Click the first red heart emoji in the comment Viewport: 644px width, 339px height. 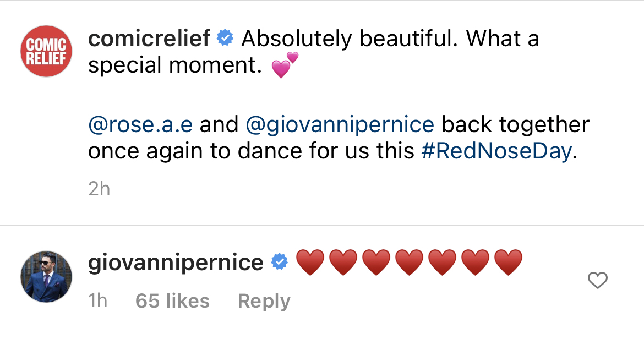click(x=311, y=262)
